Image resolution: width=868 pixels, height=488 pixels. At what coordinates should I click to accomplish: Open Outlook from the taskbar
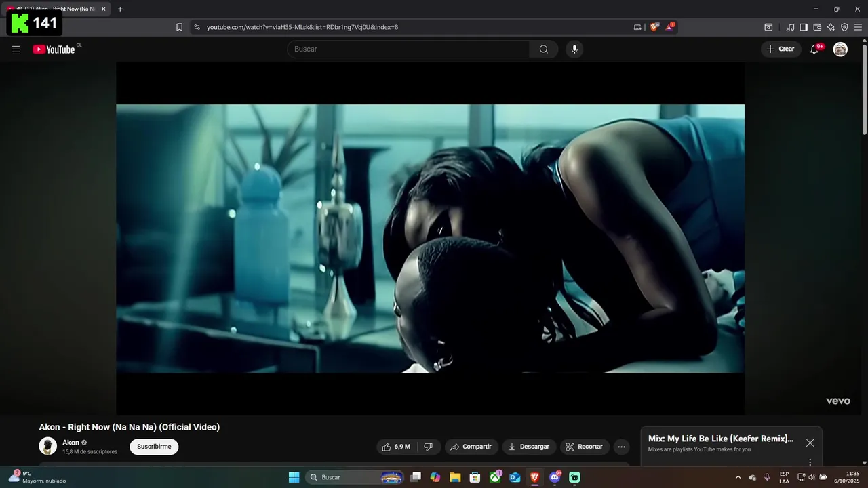pos(515,477)
